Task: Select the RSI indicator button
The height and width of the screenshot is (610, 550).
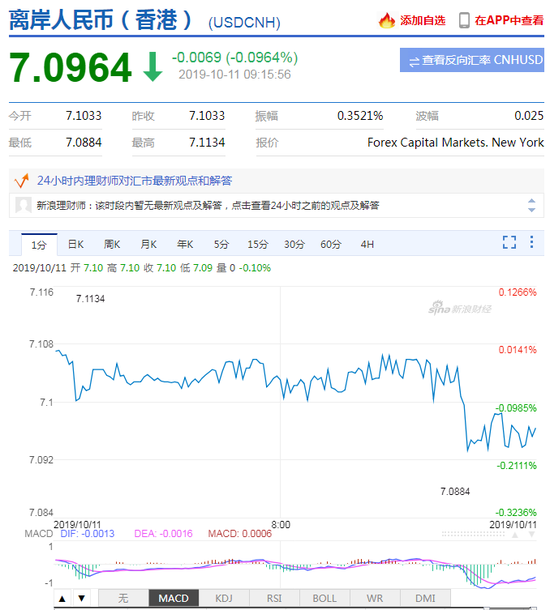Action: pos(274,598)
